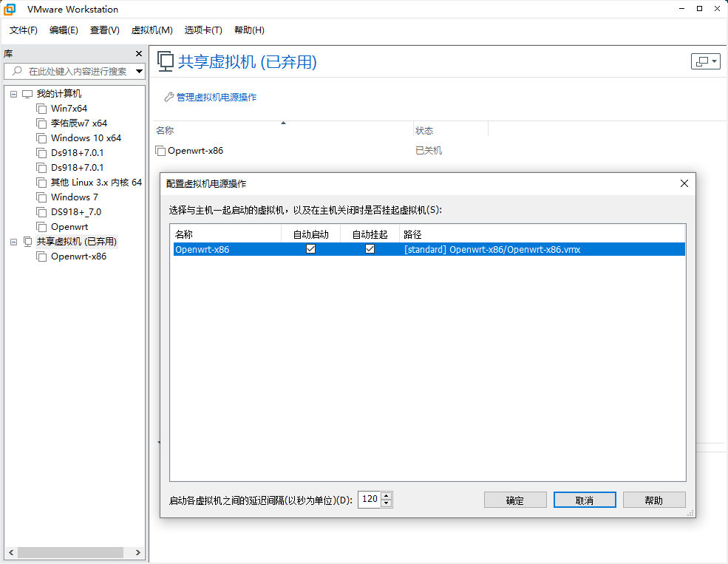Select the first Ds918+7.0.1 tree item
The image size is (728, 564).
click(x=77, y=153)
